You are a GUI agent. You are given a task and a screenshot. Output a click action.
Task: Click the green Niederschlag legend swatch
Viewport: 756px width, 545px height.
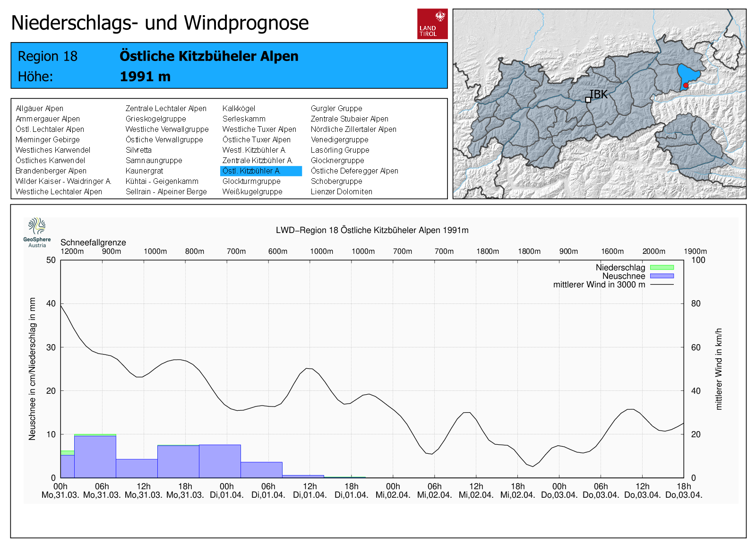point(661,268)
